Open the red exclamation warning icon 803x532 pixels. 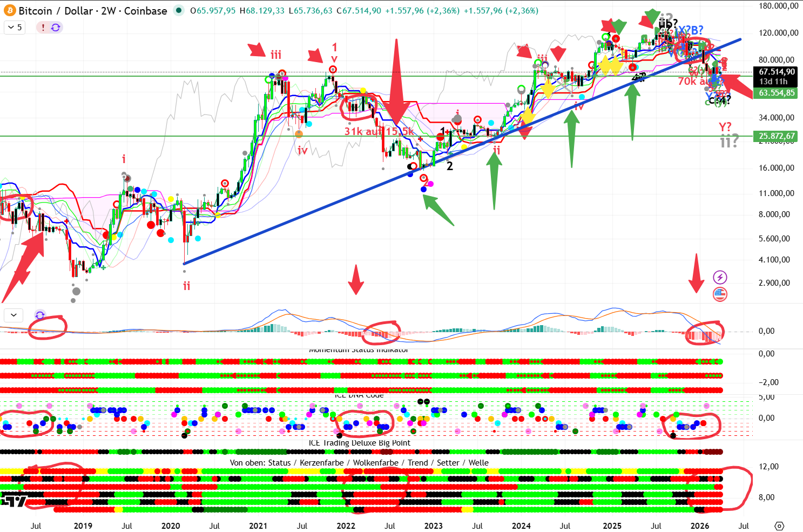point(43,28)
